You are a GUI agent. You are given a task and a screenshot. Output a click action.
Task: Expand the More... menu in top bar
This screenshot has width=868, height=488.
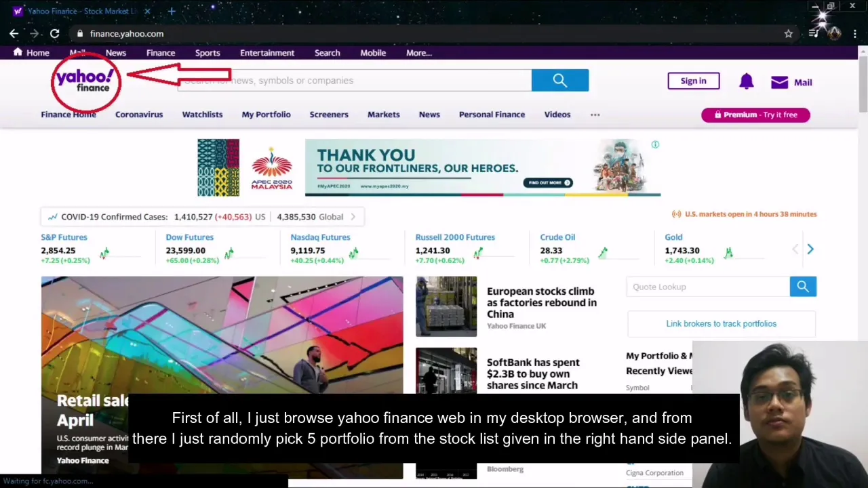419,53
